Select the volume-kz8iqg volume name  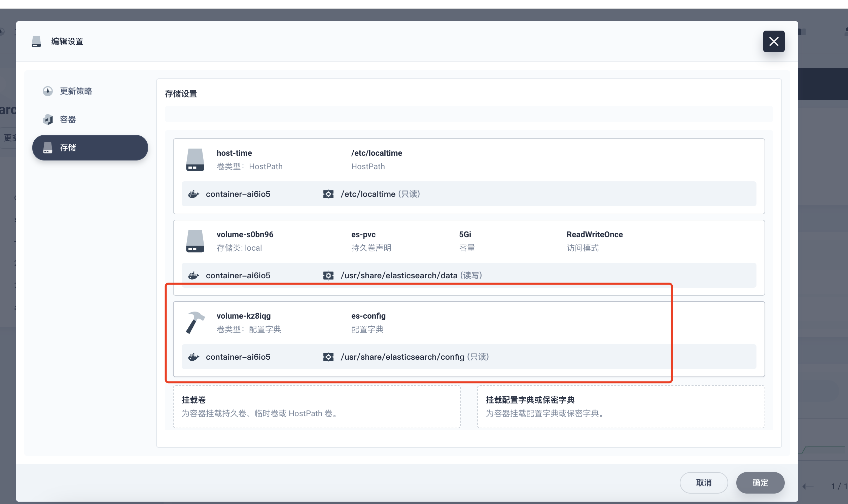[x=244, y=316]
